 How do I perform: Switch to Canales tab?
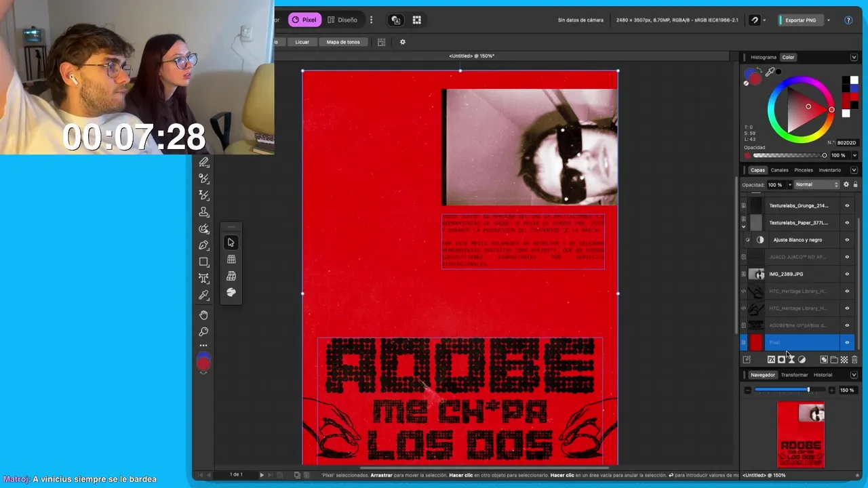click(780, 170)
